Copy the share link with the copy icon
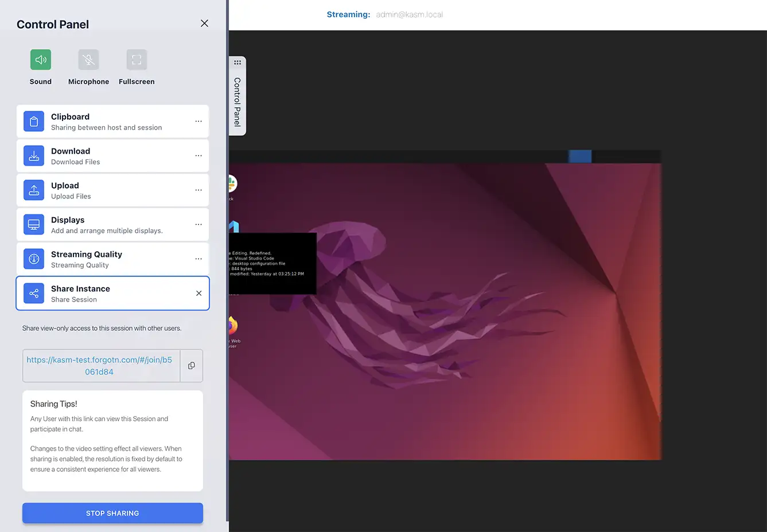This screenshot has width=767, height=532. (x=192, y=365)
